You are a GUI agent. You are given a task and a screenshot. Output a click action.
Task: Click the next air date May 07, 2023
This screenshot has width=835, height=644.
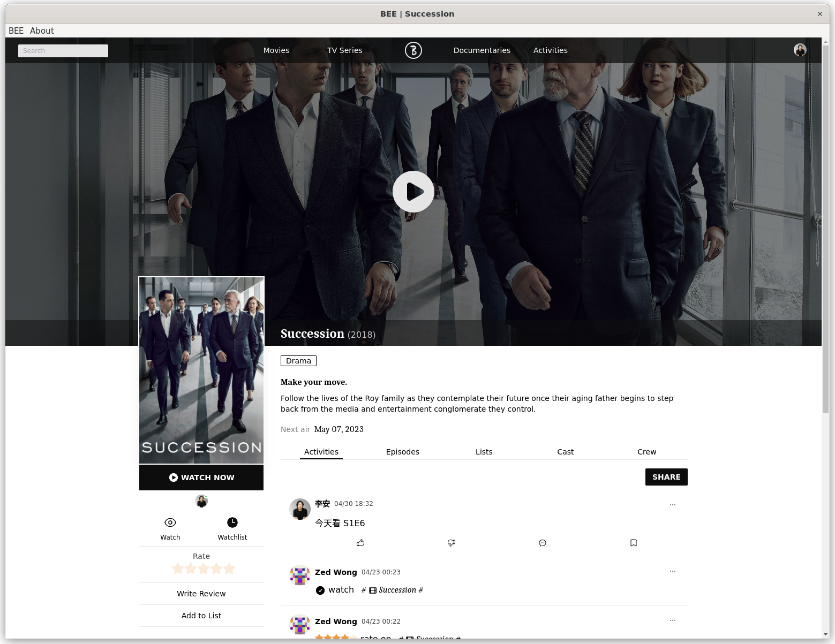click(x=339, y=429)
